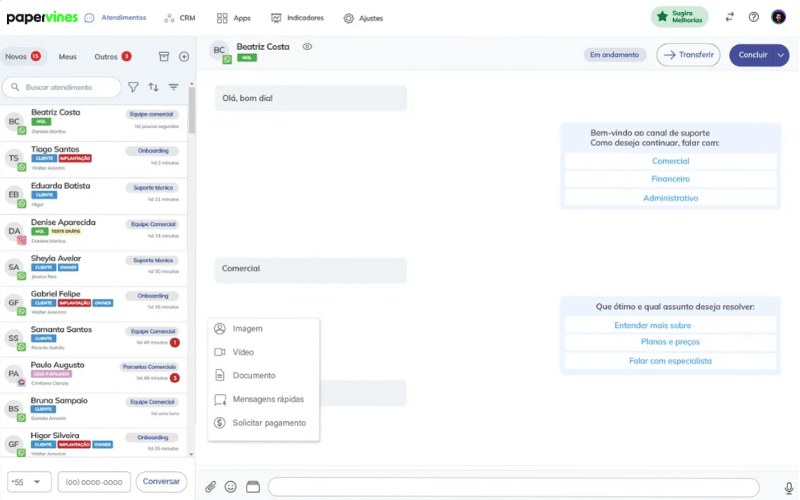
Task: Select Solicitar pagamento option
Action: coord(263,422)
